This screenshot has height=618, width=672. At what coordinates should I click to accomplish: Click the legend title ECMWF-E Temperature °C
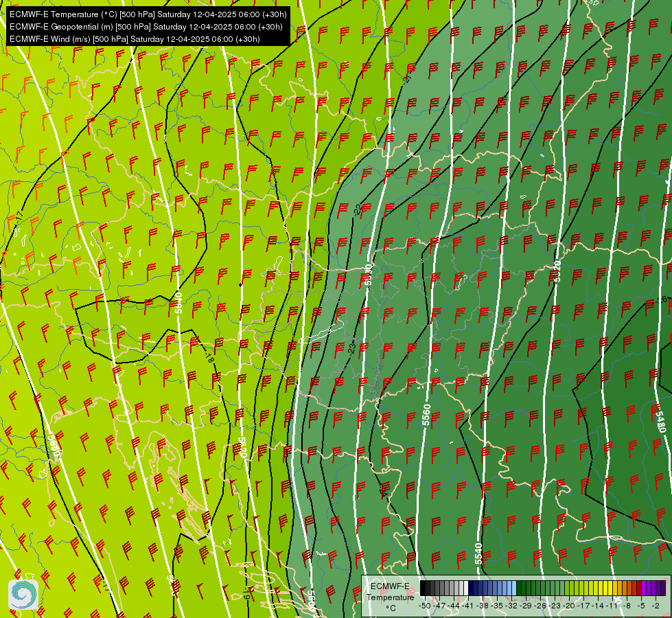tap(391, 597)
